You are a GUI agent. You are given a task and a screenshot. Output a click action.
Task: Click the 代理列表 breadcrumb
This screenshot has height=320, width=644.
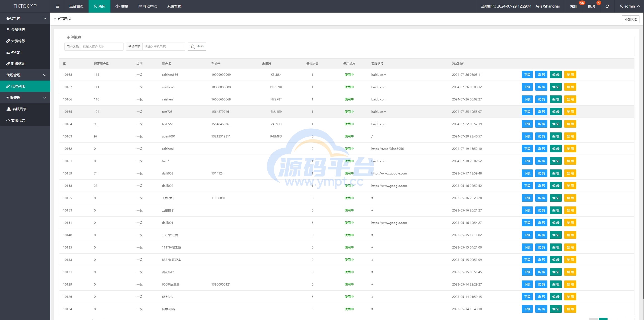click(65, 19)
